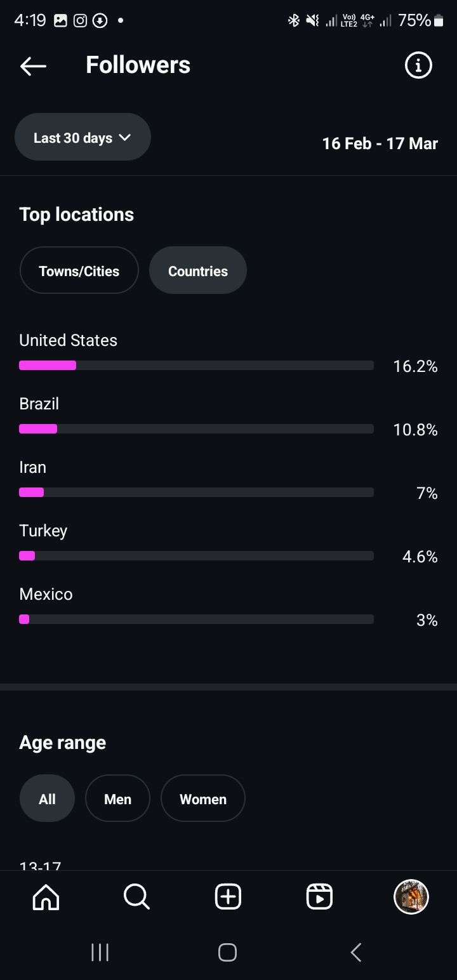The width and height of the screenshot is (457, 980).
Task: Choose the All age range chip
Action: click(x=47, y=798)
